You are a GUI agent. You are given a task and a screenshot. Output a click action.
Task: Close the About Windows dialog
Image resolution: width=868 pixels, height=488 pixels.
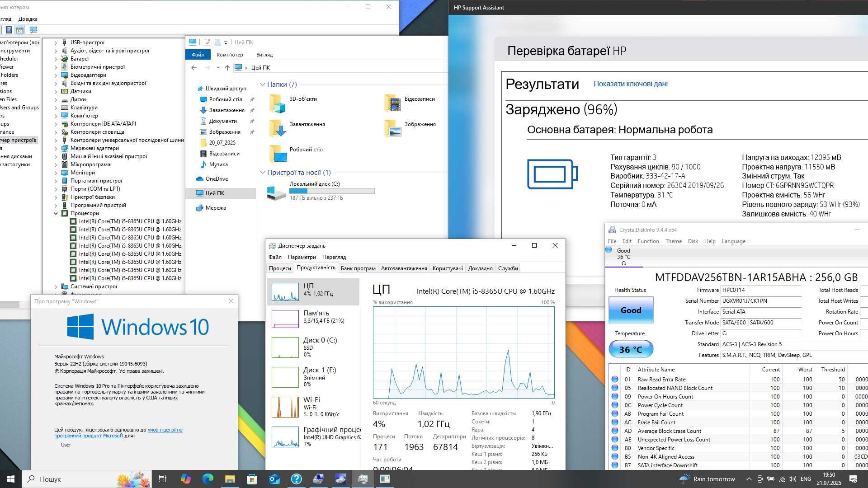[231, 301]
